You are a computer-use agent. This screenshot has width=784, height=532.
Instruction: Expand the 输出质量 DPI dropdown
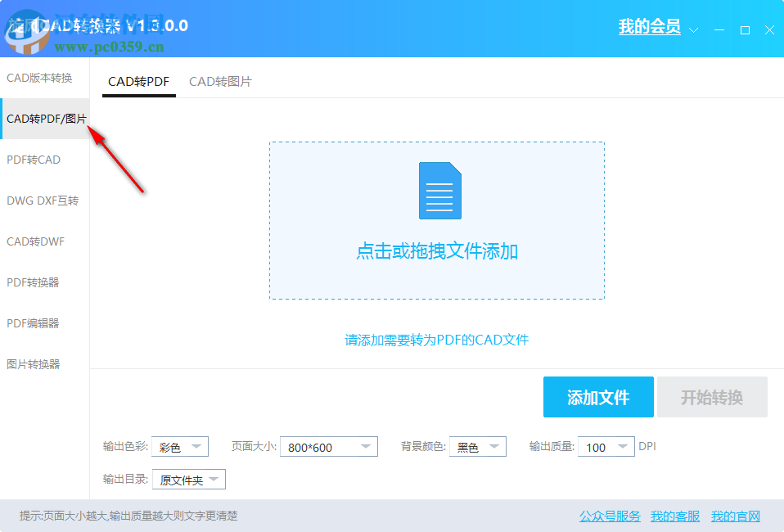(606, 446)
